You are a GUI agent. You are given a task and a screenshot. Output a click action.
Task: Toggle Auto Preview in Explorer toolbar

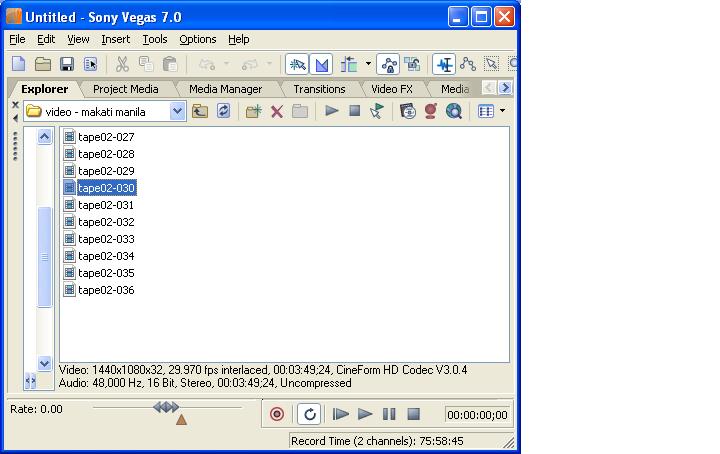point(377,111)
